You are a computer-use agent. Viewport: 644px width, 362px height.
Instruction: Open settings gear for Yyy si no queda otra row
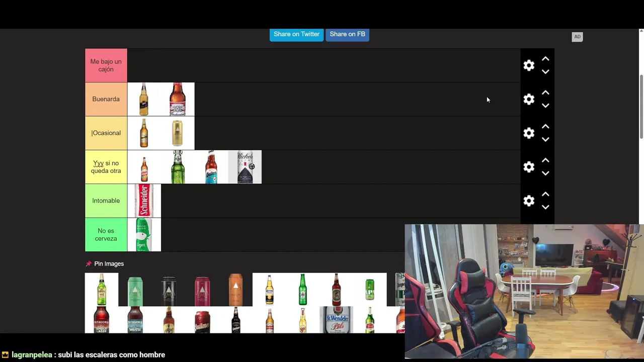pos(529,167)
